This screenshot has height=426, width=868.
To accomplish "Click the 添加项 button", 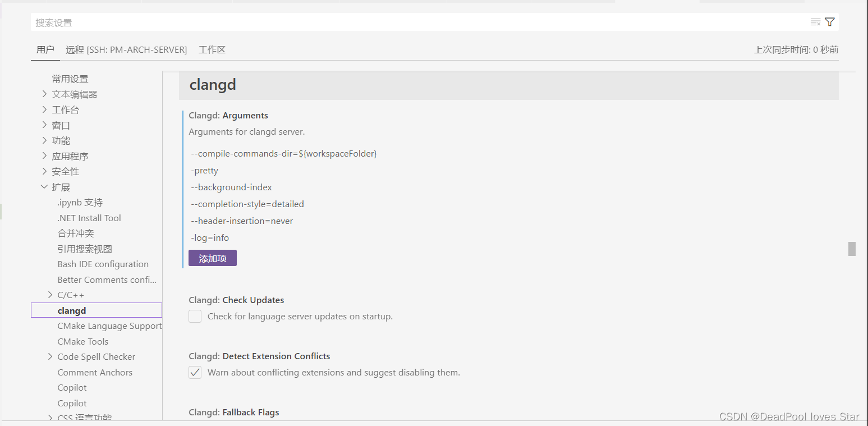I will 213,258.
